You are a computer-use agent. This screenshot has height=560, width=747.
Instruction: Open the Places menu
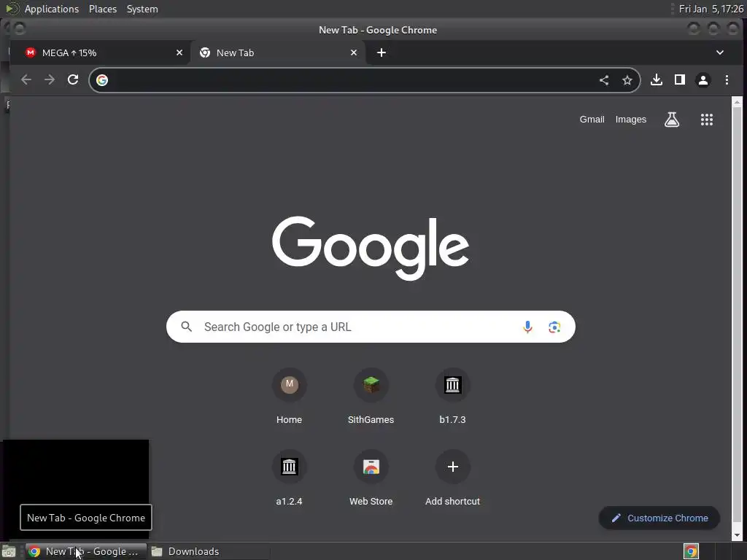coord(103,9)
